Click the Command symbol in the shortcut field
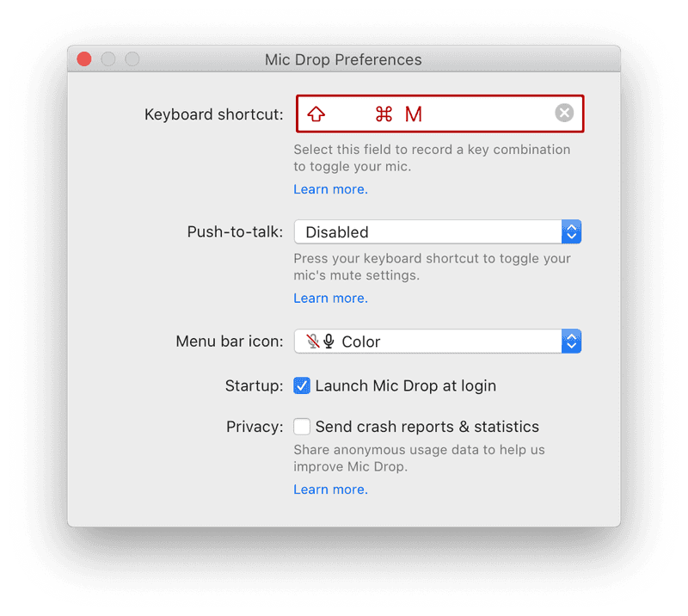This screenshot has height=616, width=688. coord(384,113)
